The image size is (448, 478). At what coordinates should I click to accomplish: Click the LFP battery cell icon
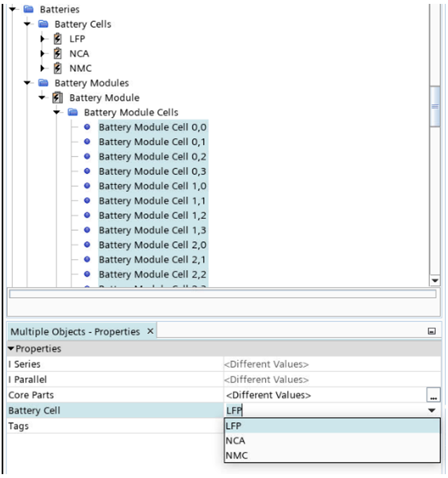click(58, 39)
